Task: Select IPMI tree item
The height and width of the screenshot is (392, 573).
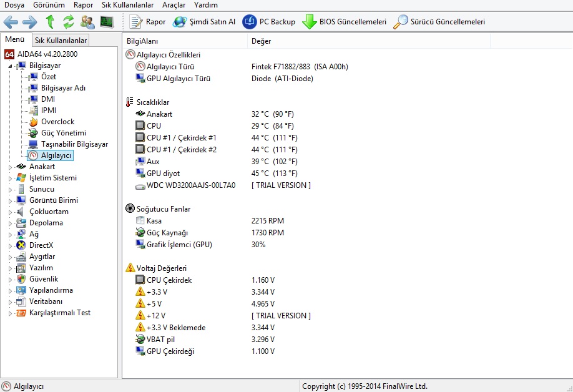Action: pos(49,110)
